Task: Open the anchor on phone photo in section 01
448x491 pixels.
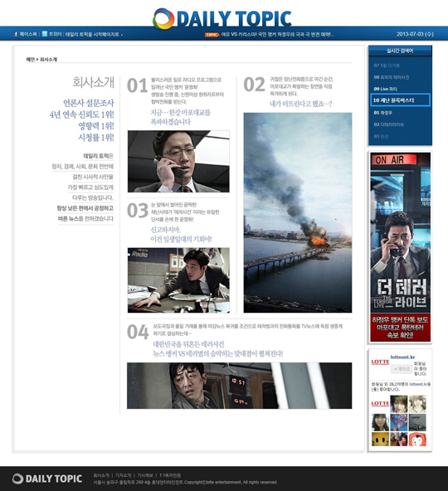Action: coord(178,161)
